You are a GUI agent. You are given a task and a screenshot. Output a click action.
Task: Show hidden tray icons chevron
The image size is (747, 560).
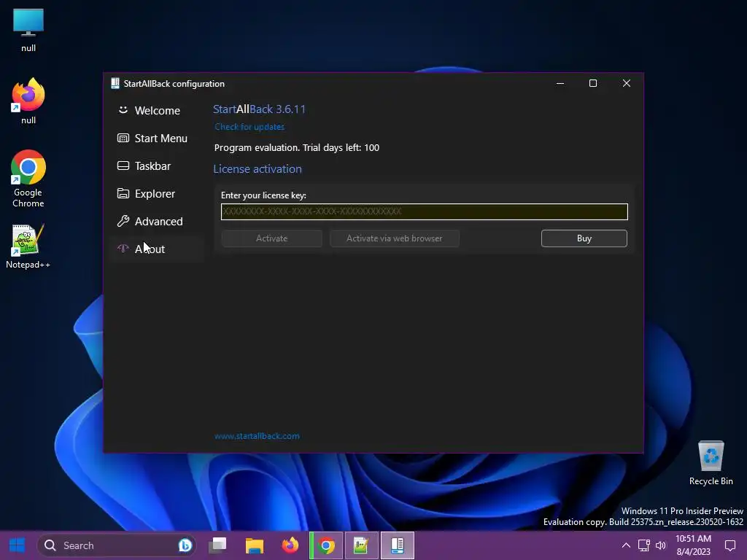(x=626, y=545)
